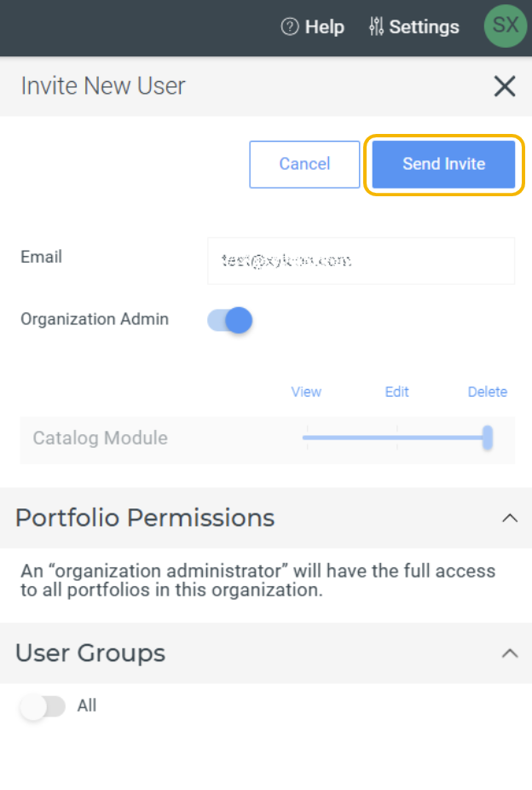This screenshot has width=532, height=790.
Task: Turn off the Organization Admin toggle
Action: [x=230, y=320]
